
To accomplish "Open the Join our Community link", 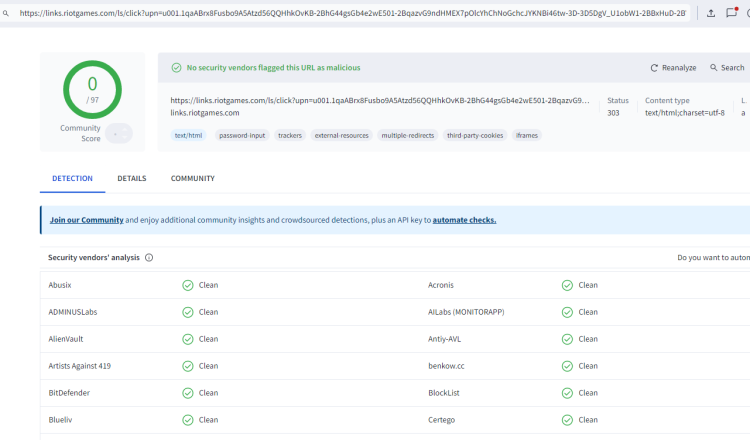I will click(x=87, y=220).
